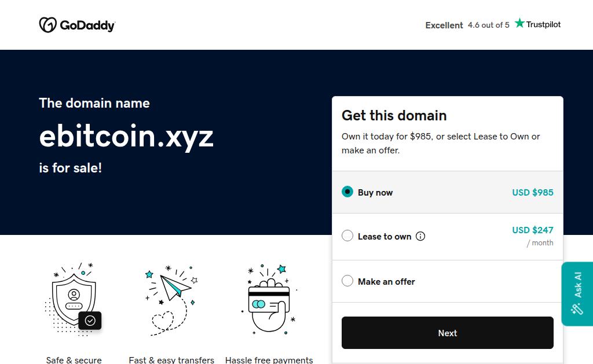Click the Fast & easy transfers label
This screenshot has width=593, height=364.
[x=171, y=360]
